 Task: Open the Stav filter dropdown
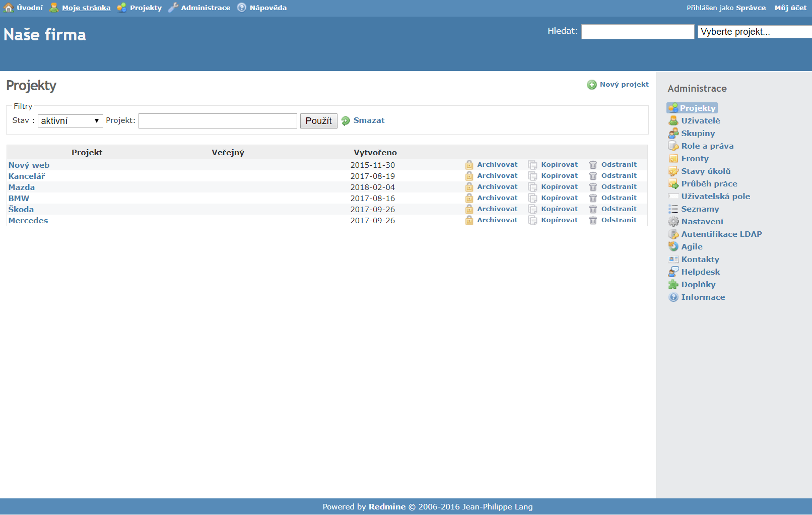[x=70, y=121]
